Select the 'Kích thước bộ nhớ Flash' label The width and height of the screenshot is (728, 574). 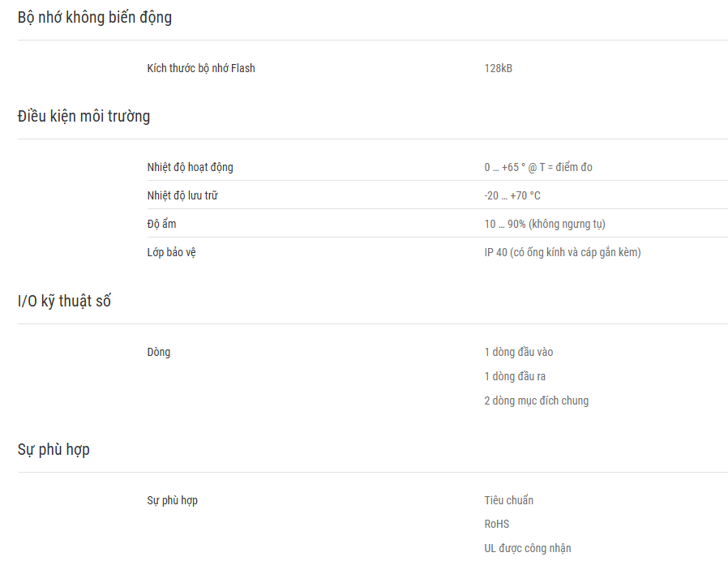coord(201,68)
